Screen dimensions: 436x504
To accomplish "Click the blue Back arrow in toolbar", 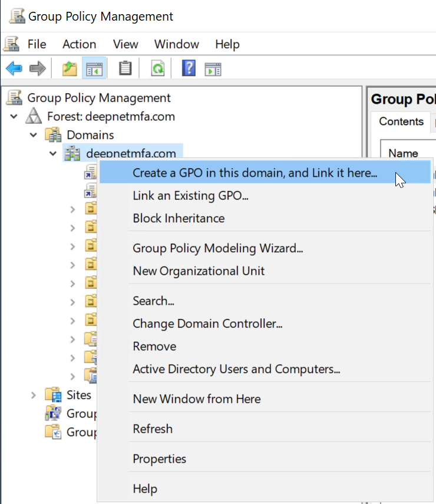I will click(14, 69).
